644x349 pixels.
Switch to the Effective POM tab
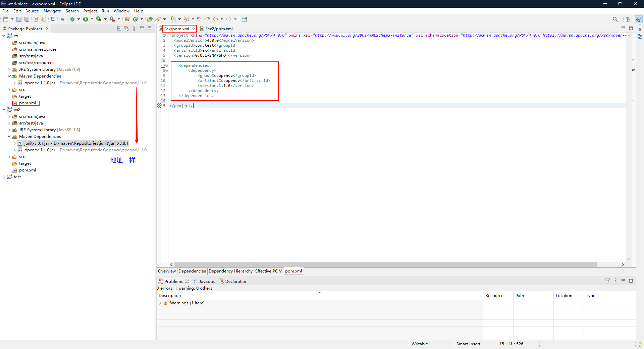[x=269, y=271]
